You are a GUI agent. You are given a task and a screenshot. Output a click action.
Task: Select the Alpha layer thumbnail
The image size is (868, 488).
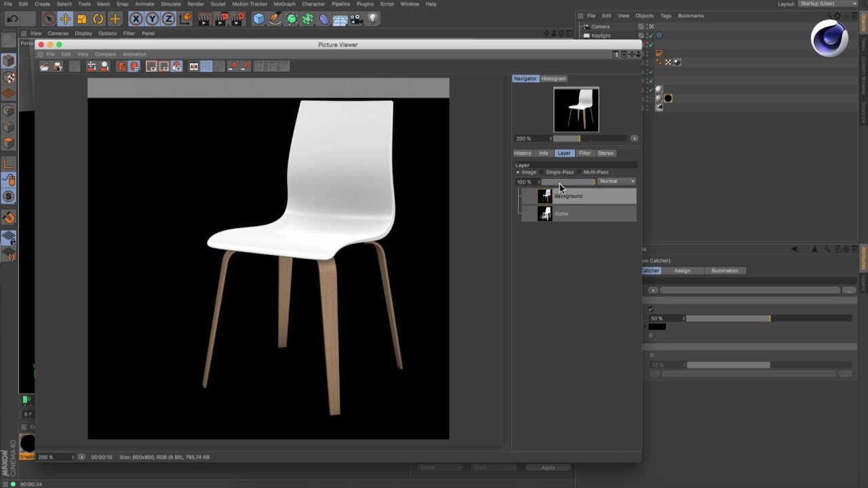545,214
